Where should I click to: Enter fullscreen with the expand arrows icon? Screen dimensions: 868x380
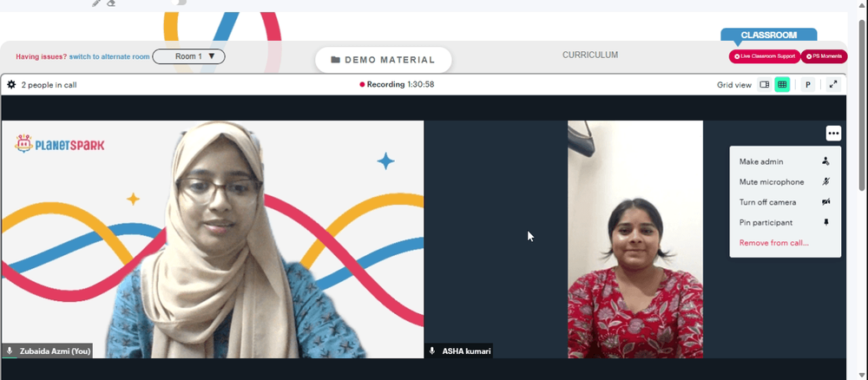click(833, 85)
